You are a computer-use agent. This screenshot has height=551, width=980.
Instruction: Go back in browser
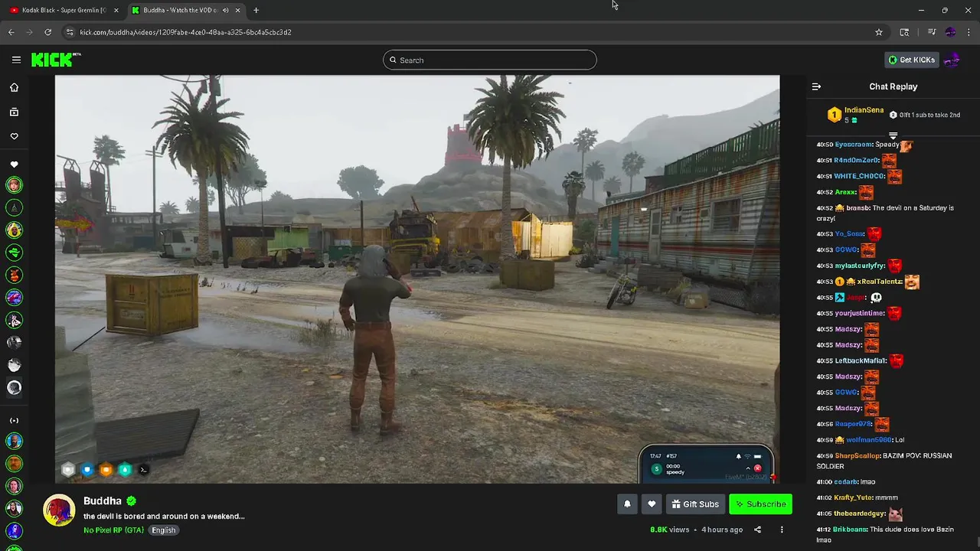(x=11, y=32)
